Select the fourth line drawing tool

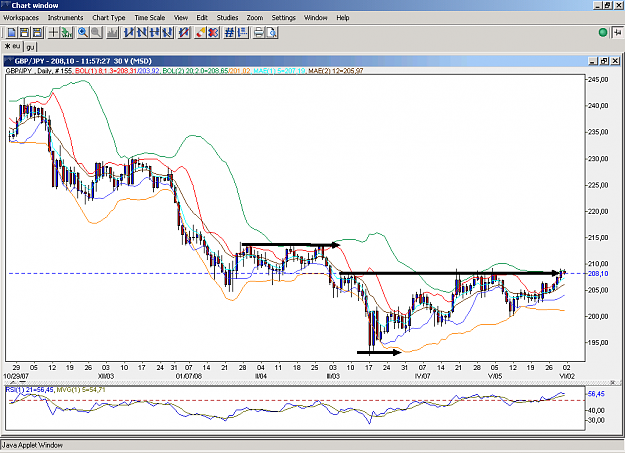pos(167,33)
